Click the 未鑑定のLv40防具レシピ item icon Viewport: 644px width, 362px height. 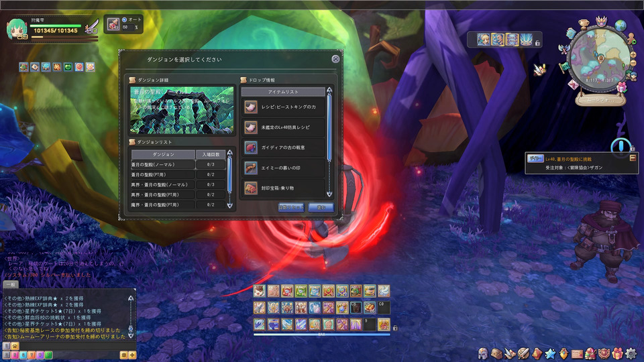point(250,127)
